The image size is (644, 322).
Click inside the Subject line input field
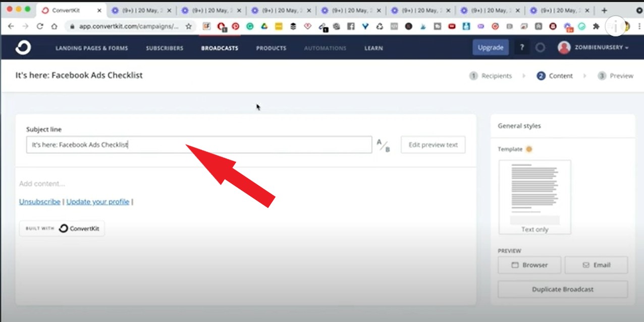[198, 144]
